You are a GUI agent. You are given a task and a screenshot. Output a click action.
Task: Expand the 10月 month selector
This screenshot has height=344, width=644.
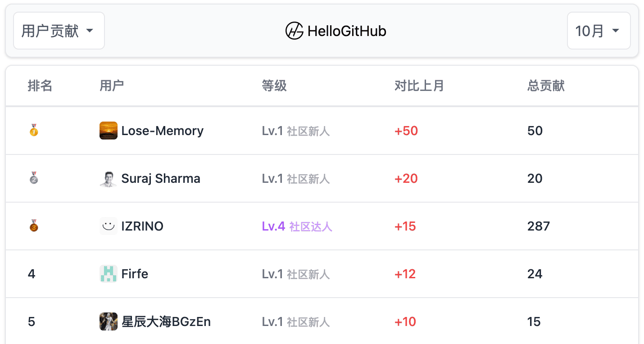pyautogui.click(x=598, y=31)
